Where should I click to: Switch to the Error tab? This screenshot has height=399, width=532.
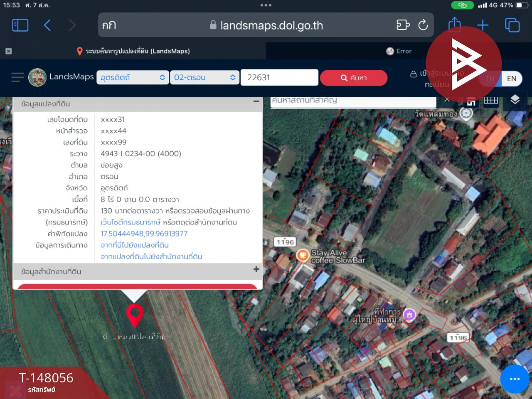(399, 51)
